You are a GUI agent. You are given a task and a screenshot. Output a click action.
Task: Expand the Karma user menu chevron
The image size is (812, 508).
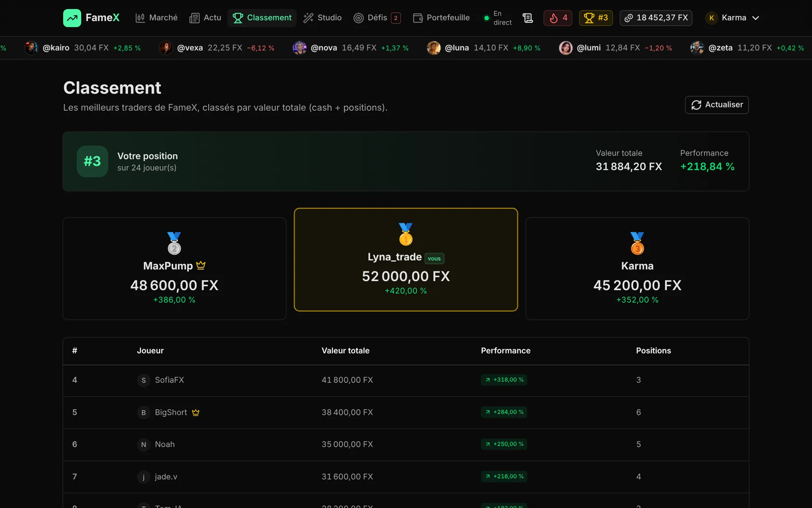tap(756, 18)
